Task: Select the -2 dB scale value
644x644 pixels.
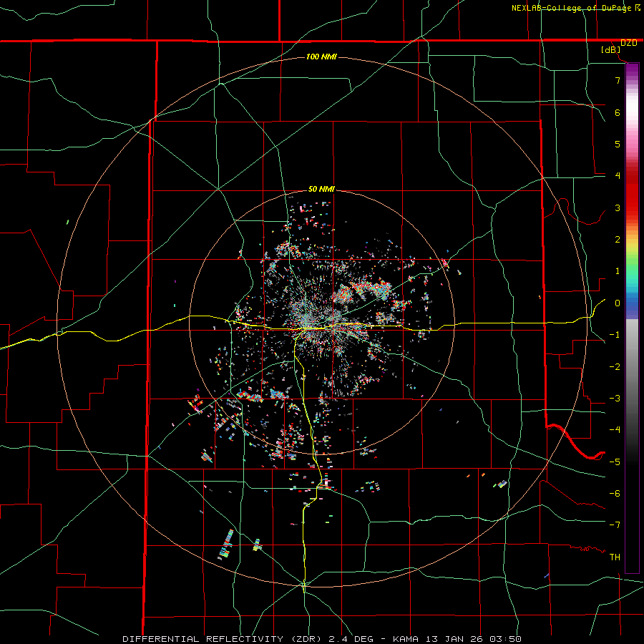Action: pos(615,367)
